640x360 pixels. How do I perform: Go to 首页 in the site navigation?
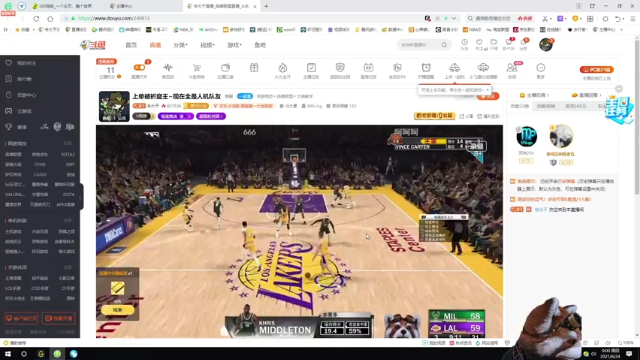coord(131,45)
